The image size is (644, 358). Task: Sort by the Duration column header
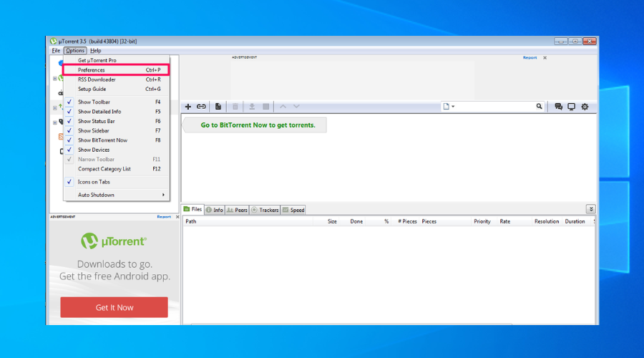pyautogui.click(x=577, y=221)
